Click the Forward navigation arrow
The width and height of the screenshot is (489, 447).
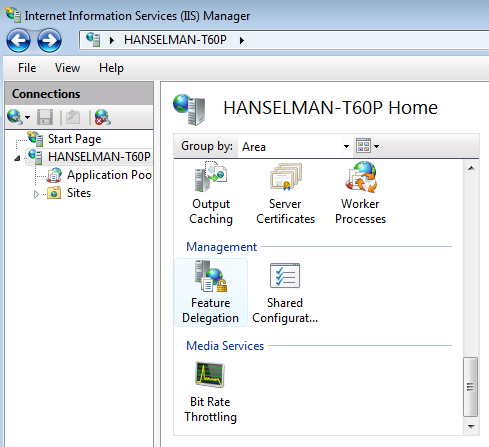point(49,41)
